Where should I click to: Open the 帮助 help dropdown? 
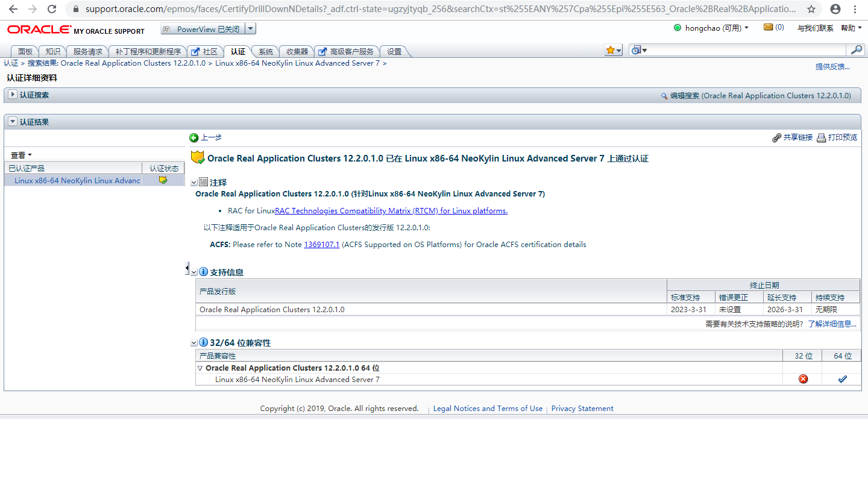click(851, 28)
